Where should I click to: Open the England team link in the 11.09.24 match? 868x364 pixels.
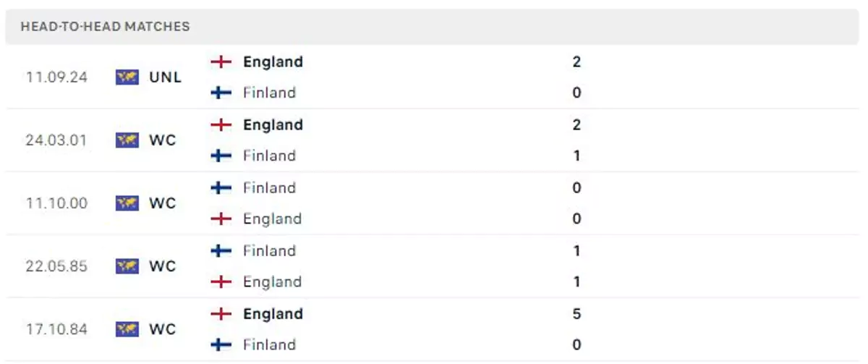(273, 62)
